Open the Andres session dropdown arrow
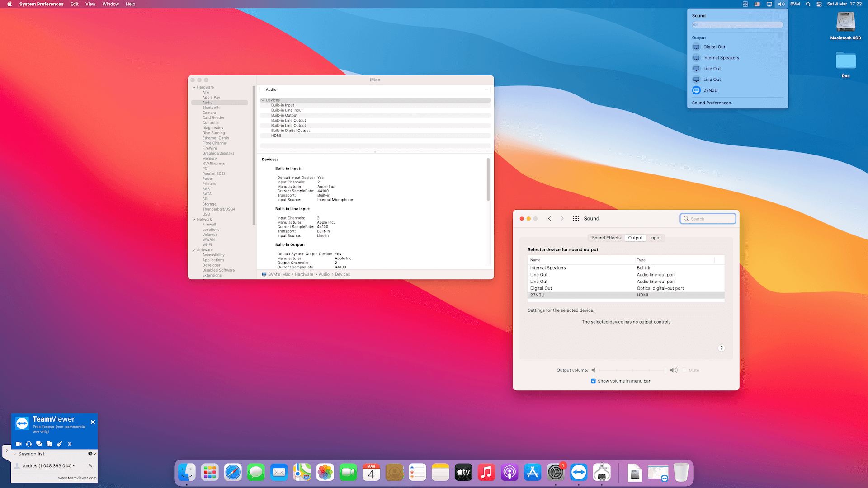 point(74,466)
